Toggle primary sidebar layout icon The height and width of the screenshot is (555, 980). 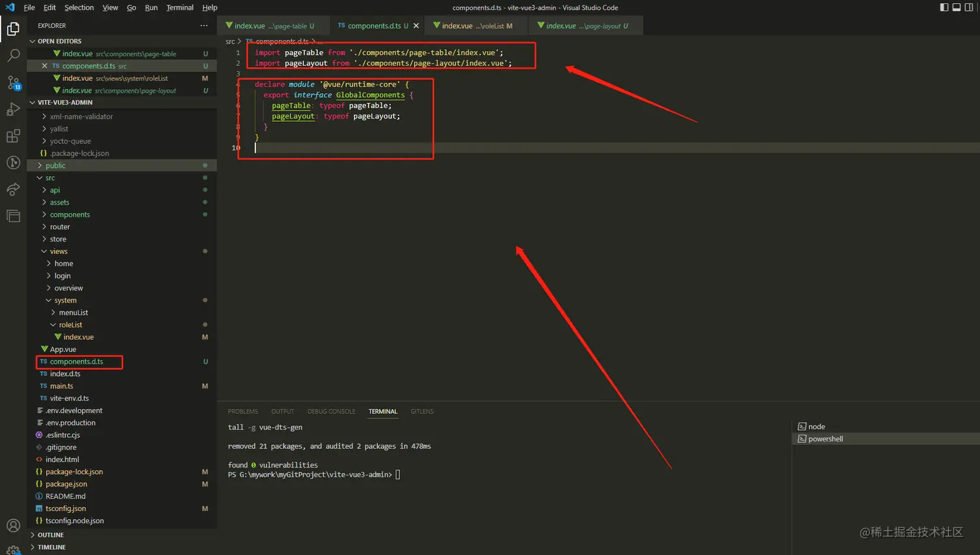click(944, 7)
